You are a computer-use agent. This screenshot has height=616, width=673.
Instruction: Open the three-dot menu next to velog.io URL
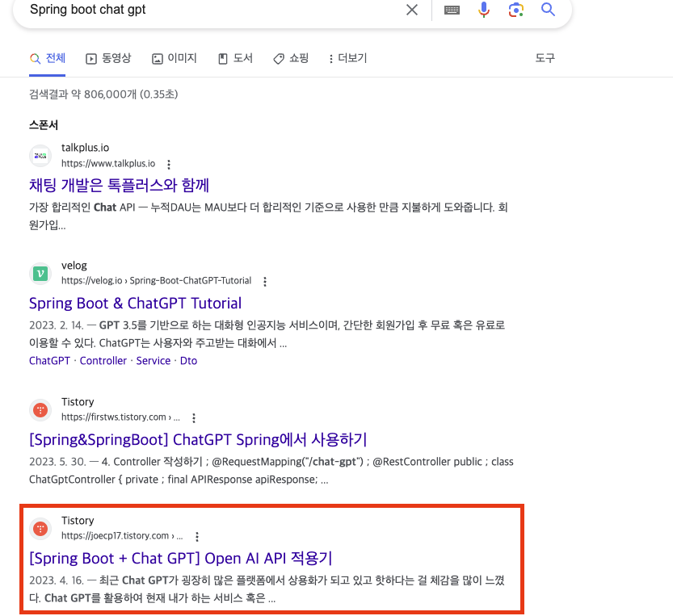(265, 282)
